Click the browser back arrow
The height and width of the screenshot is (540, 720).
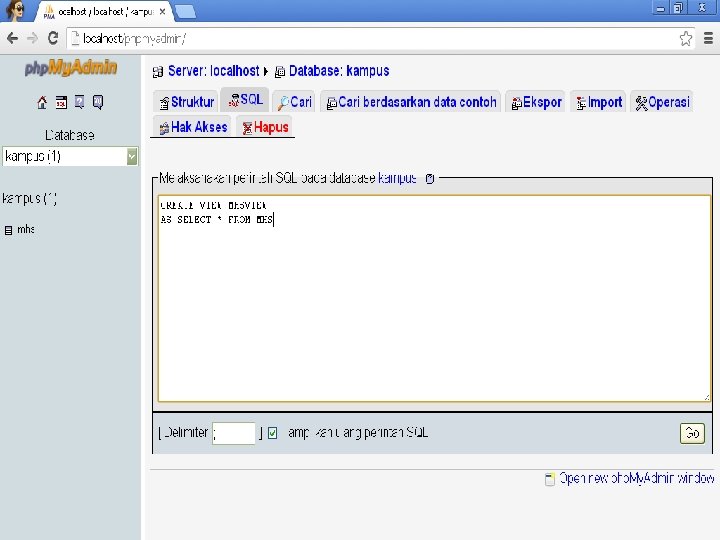[12, 38]
